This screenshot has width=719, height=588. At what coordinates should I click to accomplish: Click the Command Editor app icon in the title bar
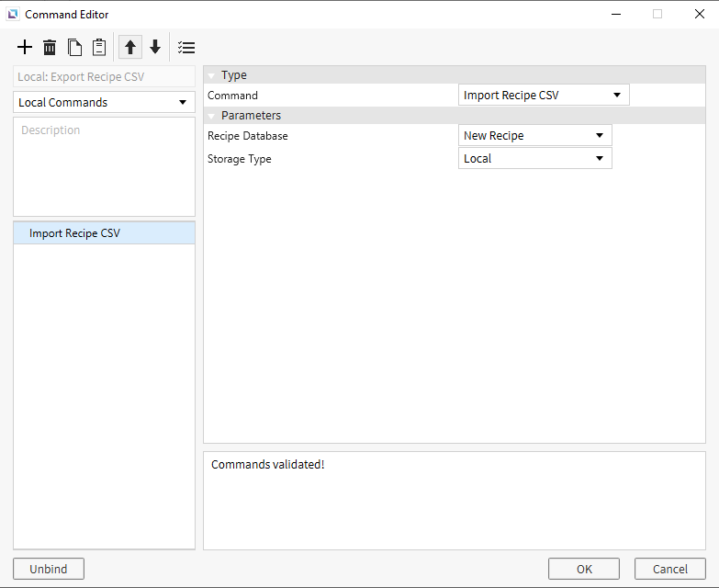point(13,14)
